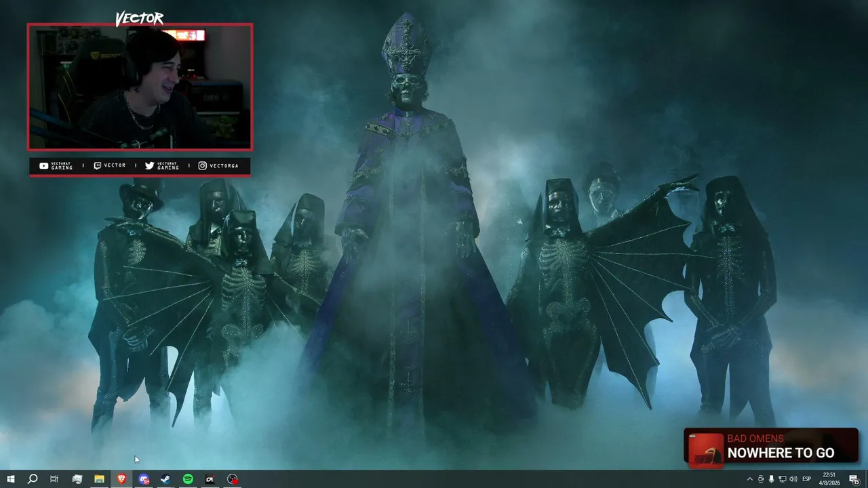Click the Meet Now tray icon
Viewport: 868px width, 488px height.
click(x=760, y=479)
